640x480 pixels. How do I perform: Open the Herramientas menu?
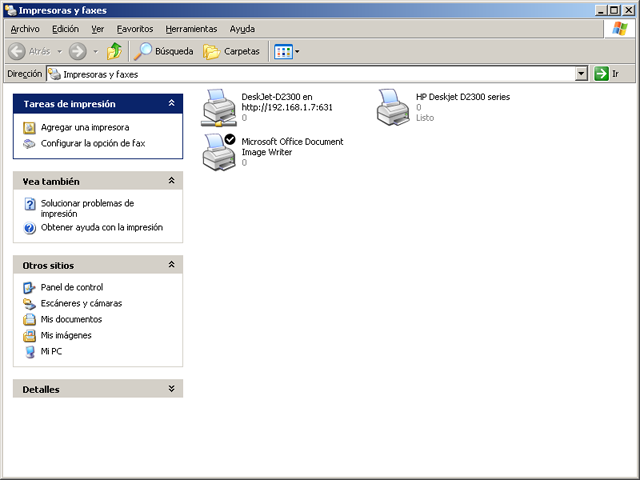click(191, 29)
